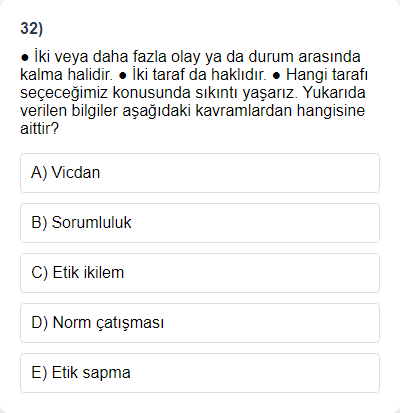The height and width of the screenshot is (413, 400).
Task: Click the word "Sorumluluk" in option B
Action: click(x=92, y=223)
